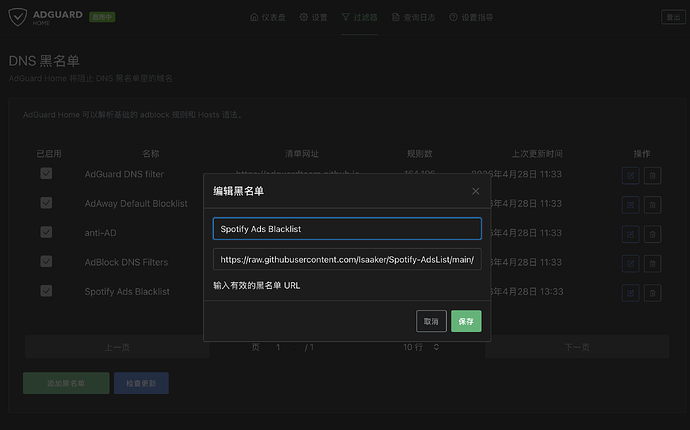690x430 pixels.
Task: Open the 10 行 rows-per-page dropdown
Action: click(421, 347)
